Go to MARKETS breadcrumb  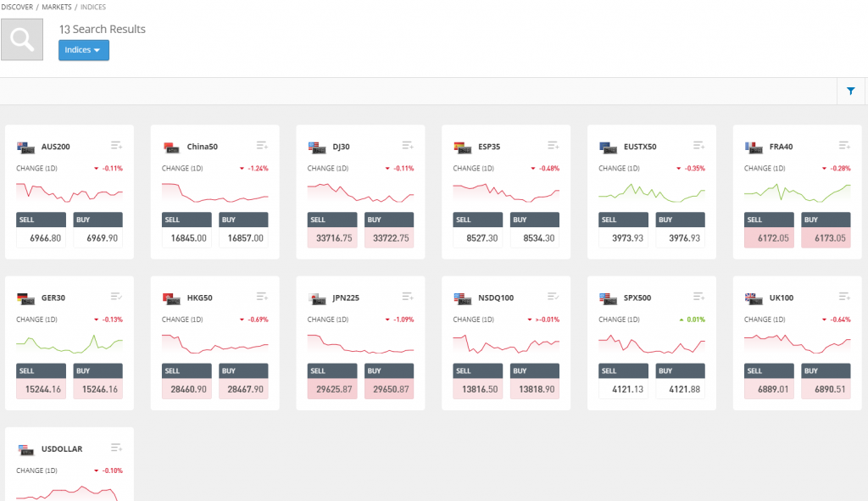[x=57, y=7]
